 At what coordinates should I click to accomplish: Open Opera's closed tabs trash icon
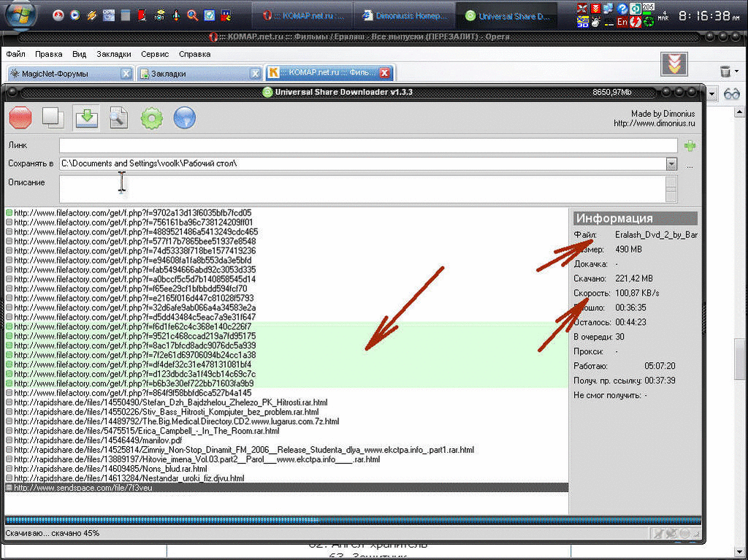tap(725, 72)
